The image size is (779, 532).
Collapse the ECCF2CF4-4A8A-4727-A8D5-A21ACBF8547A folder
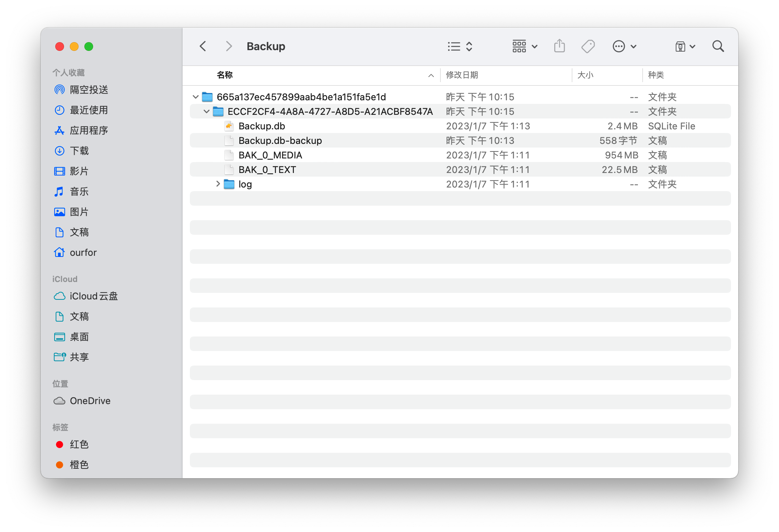click(206, 112)
